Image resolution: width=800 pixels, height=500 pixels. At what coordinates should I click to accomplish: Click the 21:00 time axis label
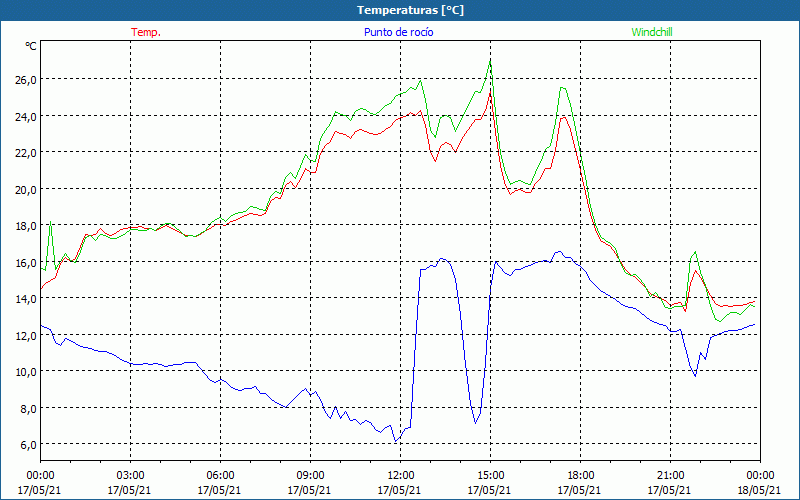(670, 476)
